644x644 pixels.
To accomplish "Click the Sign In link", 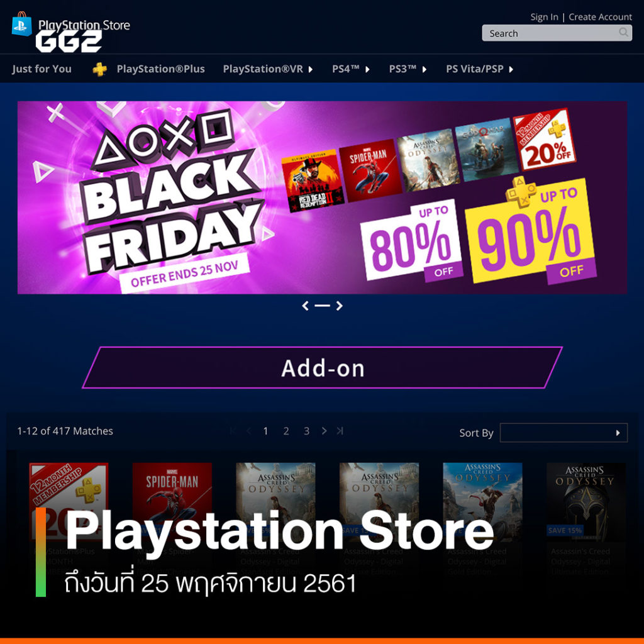I will click(x=544, y=17).
